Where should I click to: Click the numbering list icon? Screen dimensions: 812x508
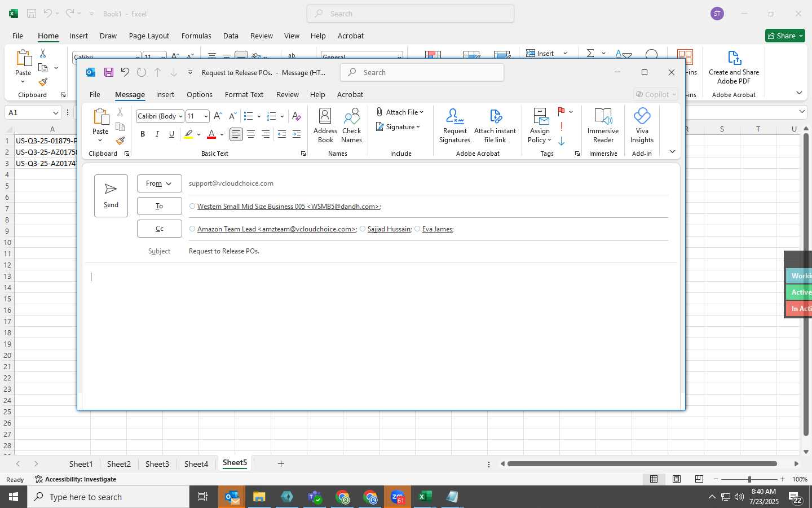pyautogui.click(x=272, y=116)
